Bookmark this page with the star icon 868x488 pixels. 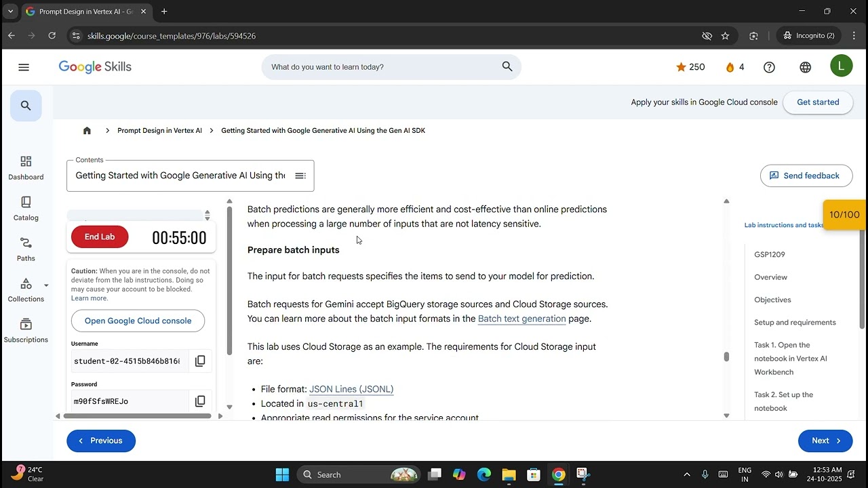725,36
